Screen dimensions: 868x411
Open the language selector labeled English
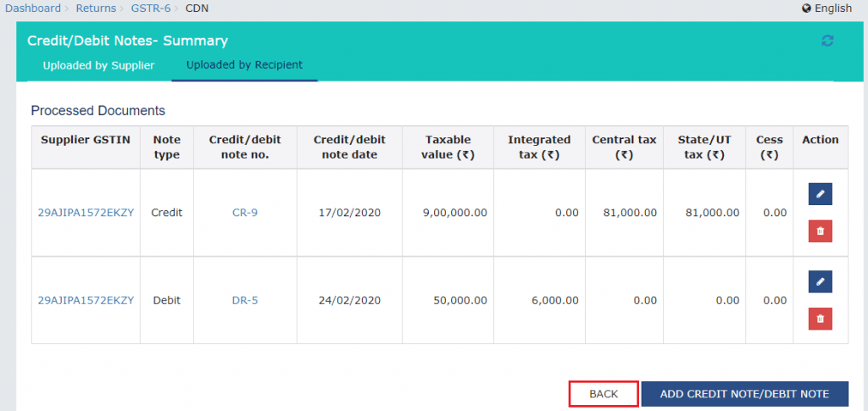click(833, 8)
